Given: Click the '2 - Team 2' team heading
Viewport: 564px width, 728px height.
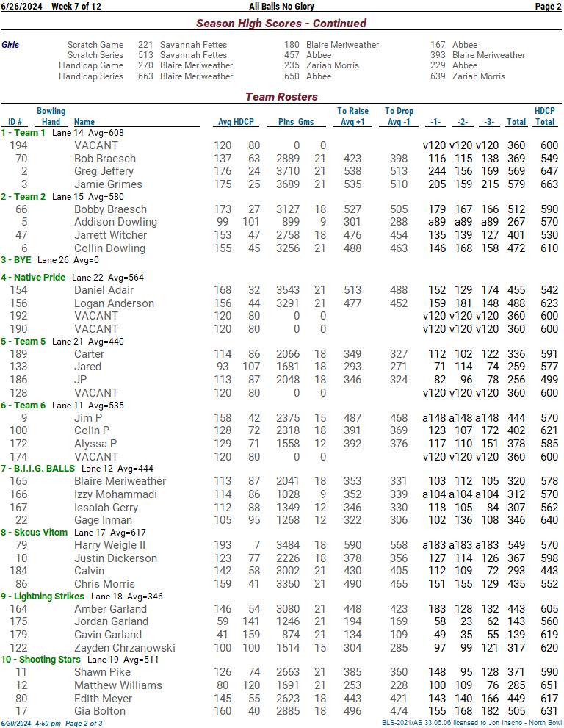Looking at the screenshot, I should [x=23, y=196].
